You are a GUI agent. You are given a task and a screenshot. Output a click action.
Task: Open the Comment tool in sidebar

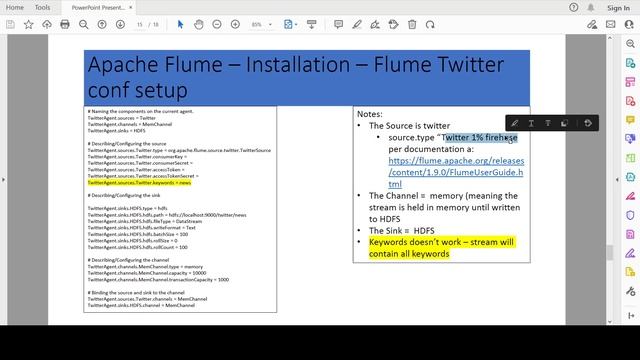click(x=630, y=120)
